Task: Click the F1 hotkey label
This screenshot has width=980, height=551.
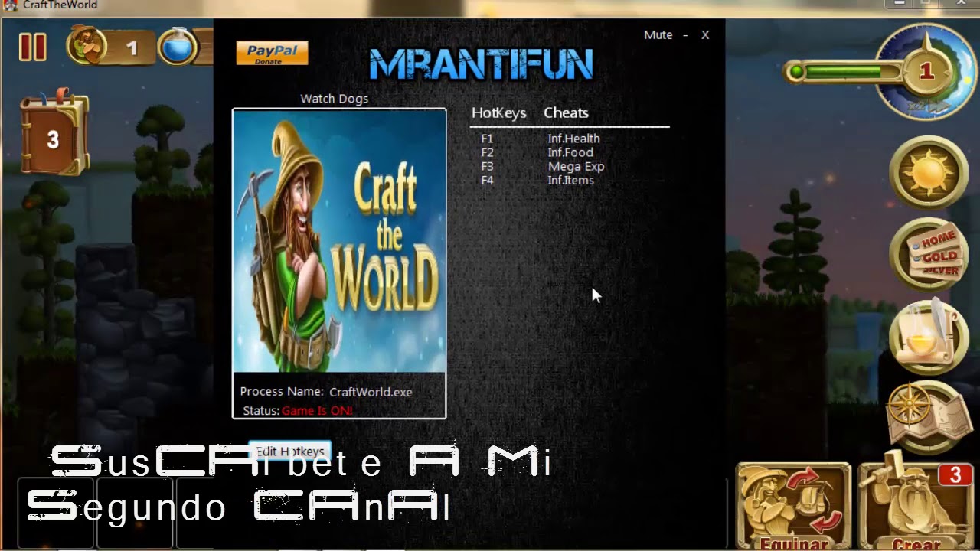Action: [x=487, y=139]
